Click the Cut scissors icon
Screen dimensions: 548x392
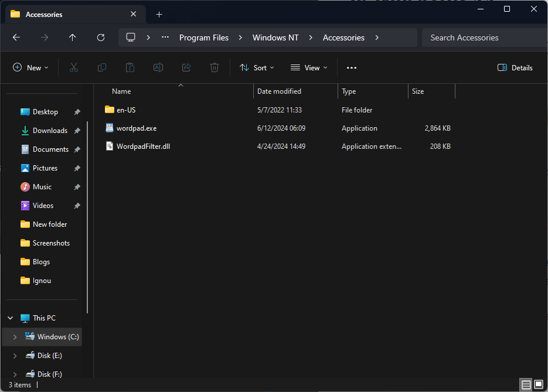tap(74, 67)
